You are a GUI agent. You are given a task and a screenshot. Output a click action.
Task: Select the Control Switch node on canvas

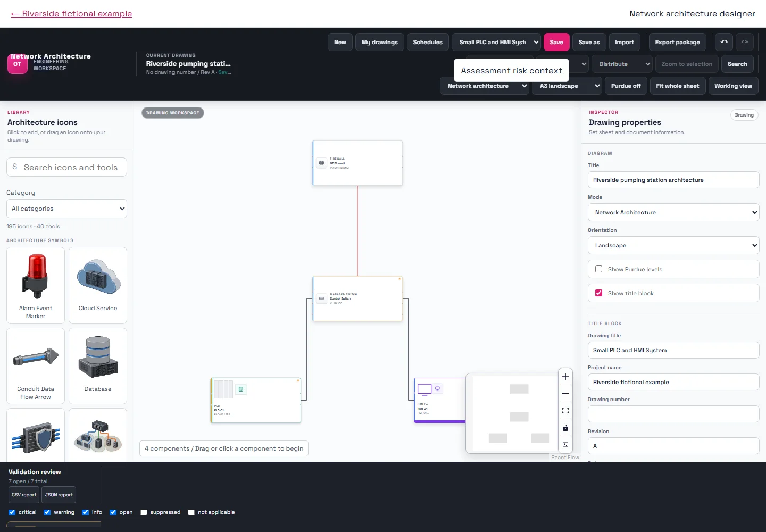click(357, 298)
